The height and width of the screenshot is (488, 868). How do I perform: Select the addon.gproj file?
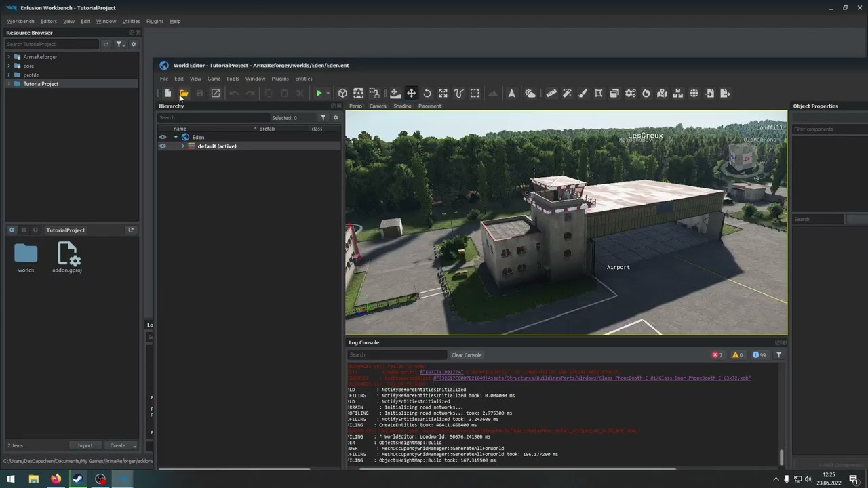[67, 258]
